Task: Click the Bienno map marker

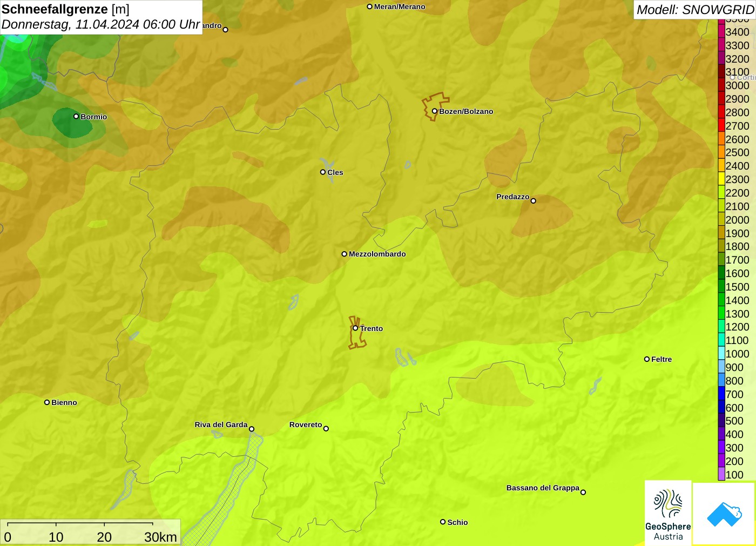Action: pyautogui.click(x=47, y=402)
